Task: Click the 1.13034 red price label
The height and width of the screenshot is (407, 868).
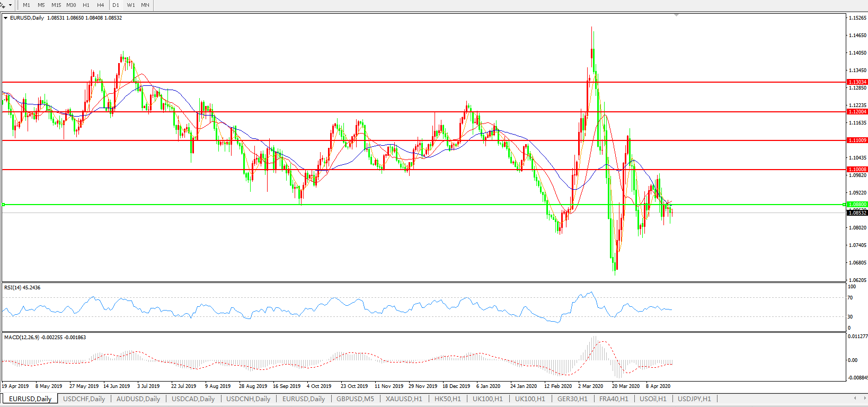Action: [857, 82]
